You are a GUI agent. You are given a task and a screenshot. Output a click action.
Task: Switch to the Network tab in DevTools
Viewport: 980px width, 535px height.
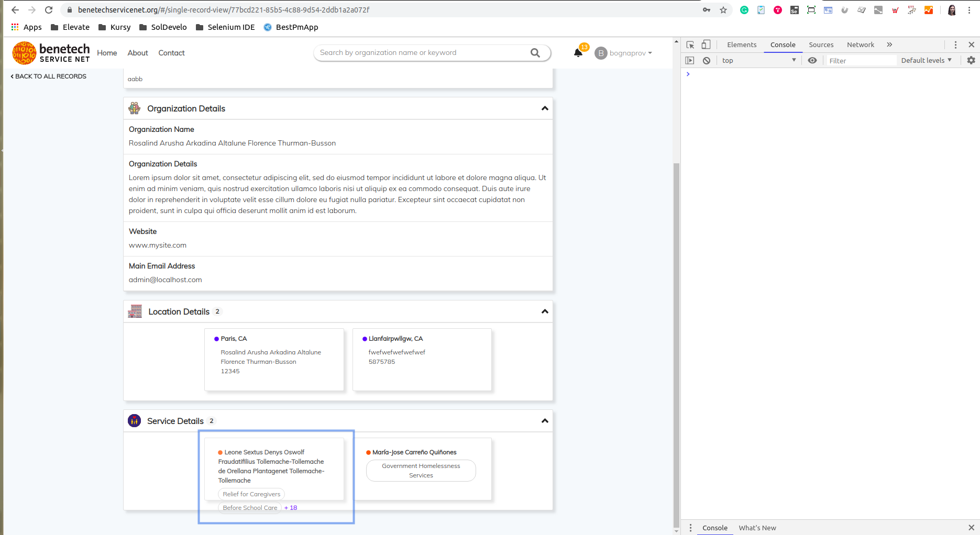861,44
